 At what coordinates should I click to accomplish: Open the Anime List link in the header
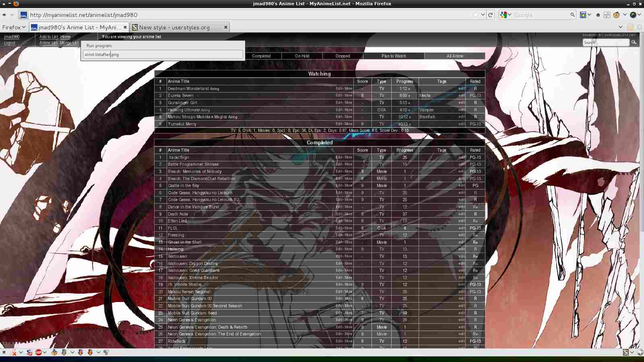coord(48,43)
